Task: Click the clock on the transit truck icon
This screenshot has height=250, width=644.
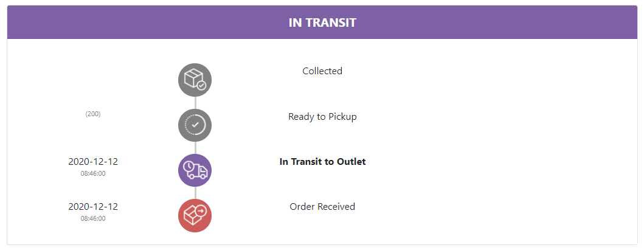Action: (189, 167)
